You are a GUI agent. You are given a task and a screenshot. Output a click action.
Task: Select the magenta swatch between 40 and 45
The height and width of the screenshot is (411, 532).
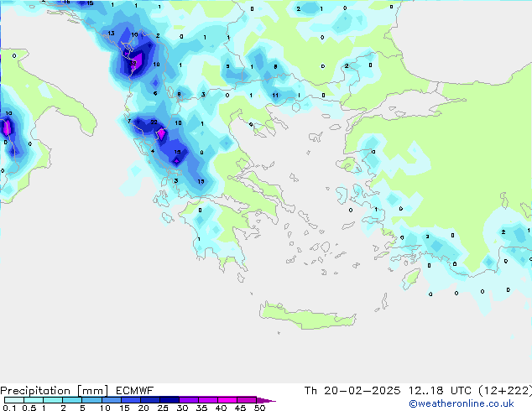click(x=227, y=400)
